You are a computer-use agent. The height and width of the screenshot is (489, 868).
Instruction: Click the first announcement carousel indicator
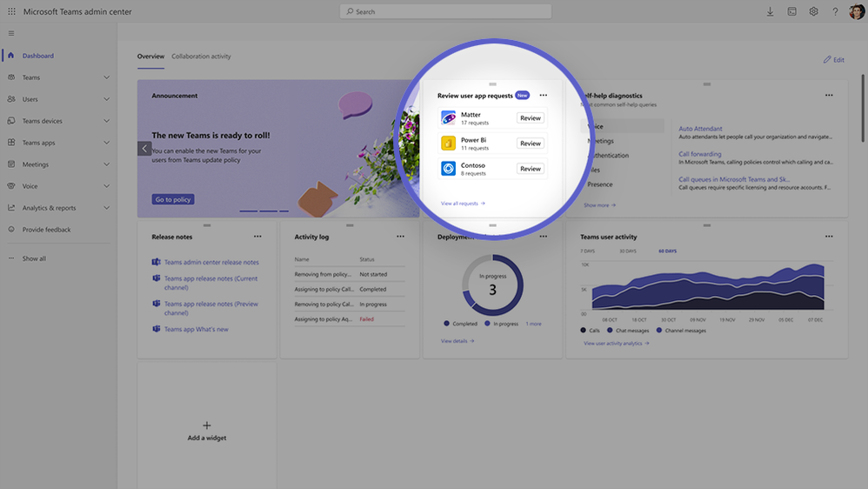click(x=249, y=211)
